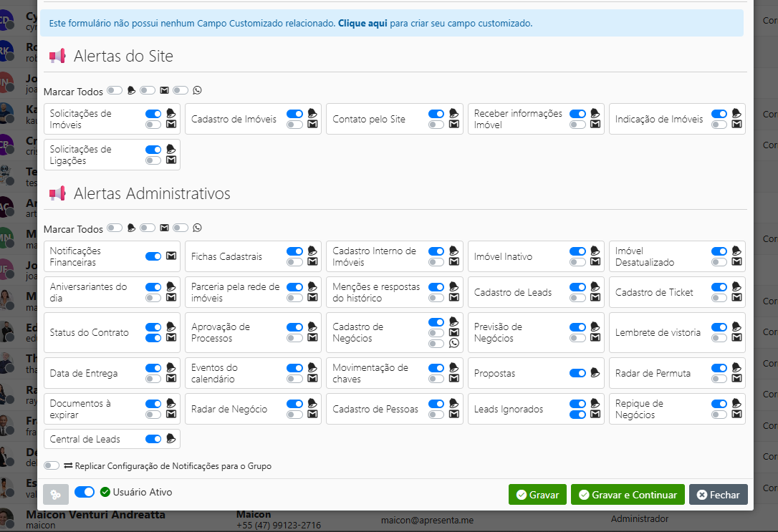
Task: Toggle email alert for Status do Contrato
Action: (153, 338)
